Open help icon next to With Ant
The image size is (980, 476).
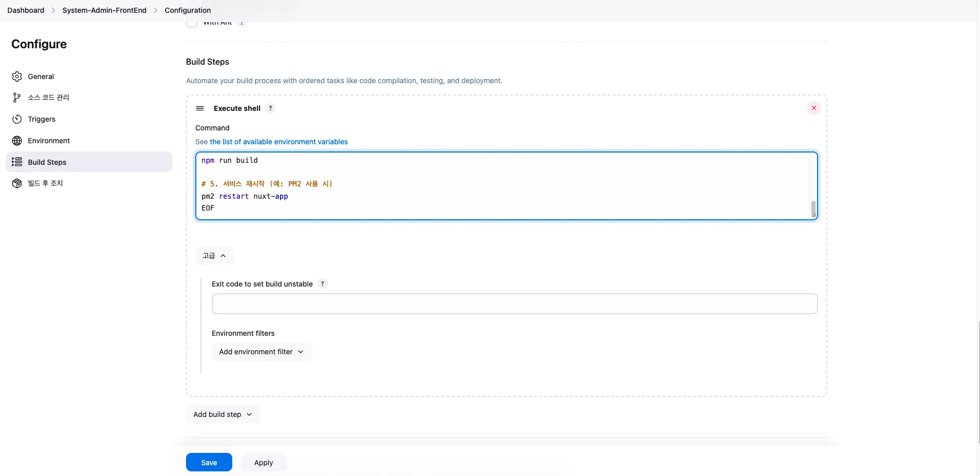[x=242, y=23]
